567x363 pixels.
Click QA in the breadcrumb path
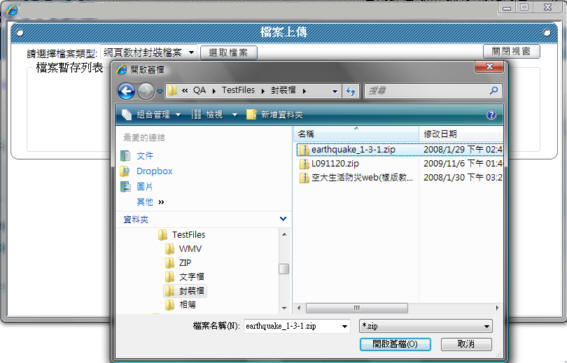coord(199,90)
